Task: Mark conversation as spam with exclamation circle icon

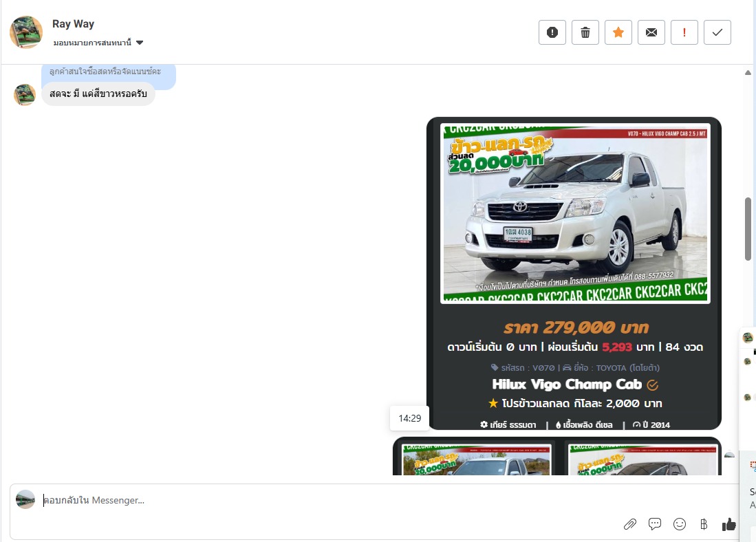Action: coord(552,32)
